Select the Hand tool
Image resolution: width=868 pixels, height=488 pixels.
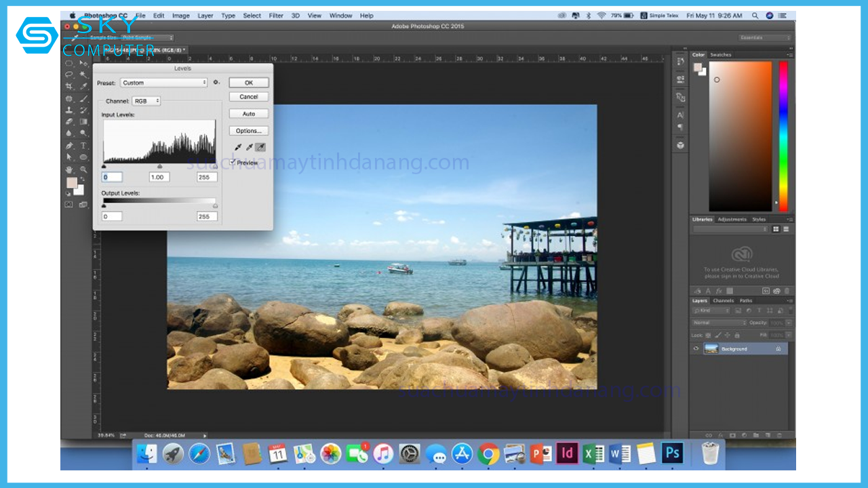click(68, 169)
